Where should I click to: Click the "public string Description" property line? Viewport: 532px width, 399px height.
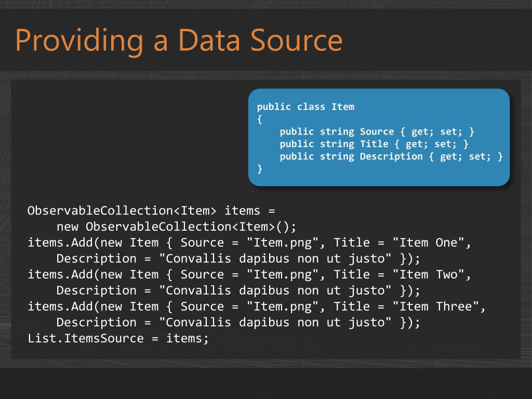pyautogui.click(x=391, y=156)
